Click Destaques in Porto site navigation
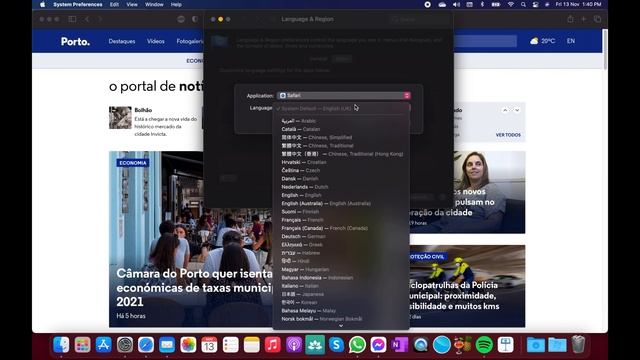Viewport: 640px width, 360px height. [122, 41]
